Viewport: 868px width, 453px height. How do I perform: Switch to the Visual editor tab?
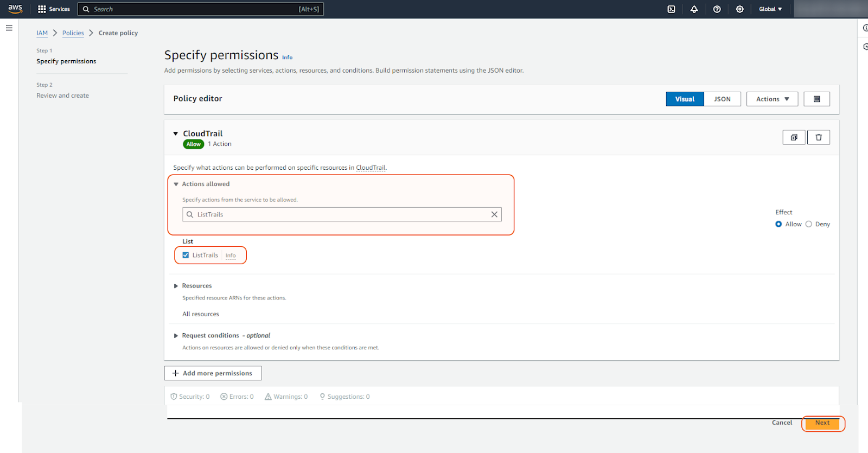685,99
